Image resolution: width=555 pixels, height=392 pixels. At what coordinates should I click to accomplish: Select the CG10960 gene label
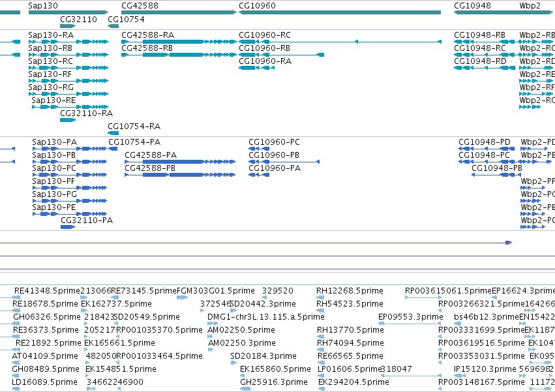258,6
